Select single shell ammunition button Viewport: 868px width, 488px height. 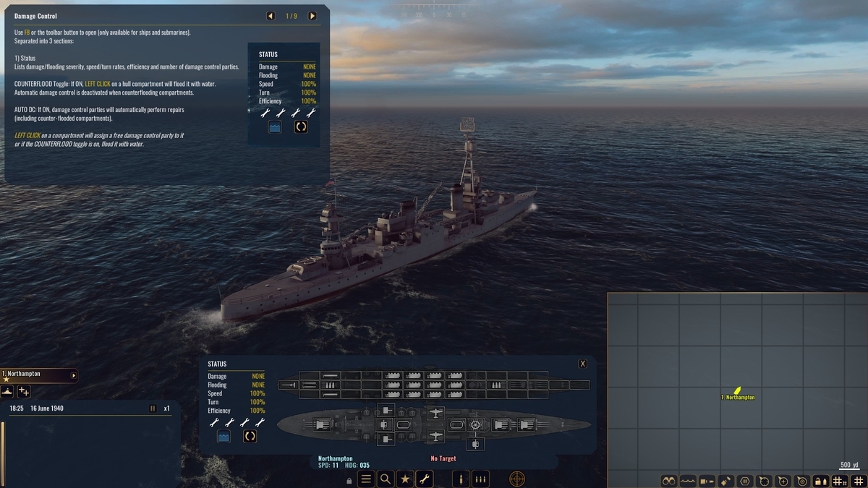(461, 479)
